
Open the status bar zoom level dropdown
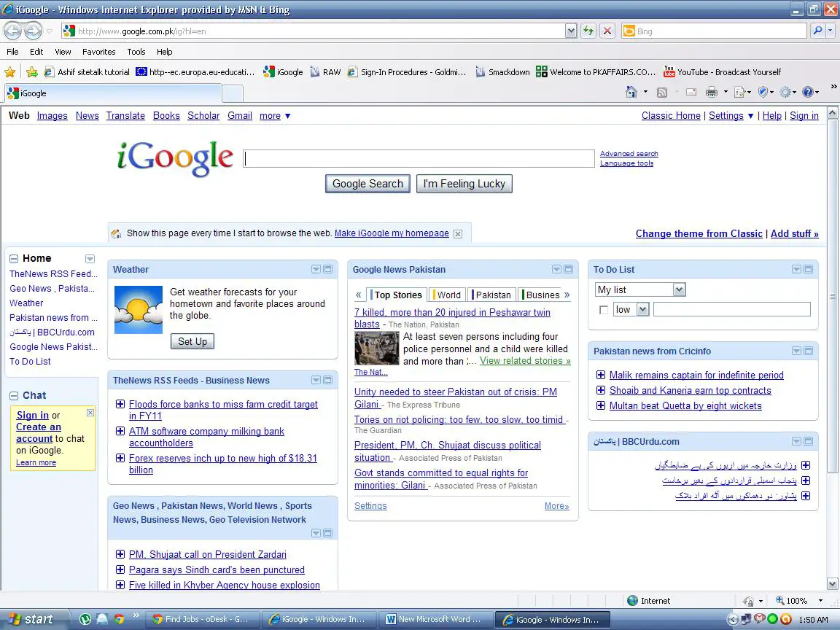(820, 601)
